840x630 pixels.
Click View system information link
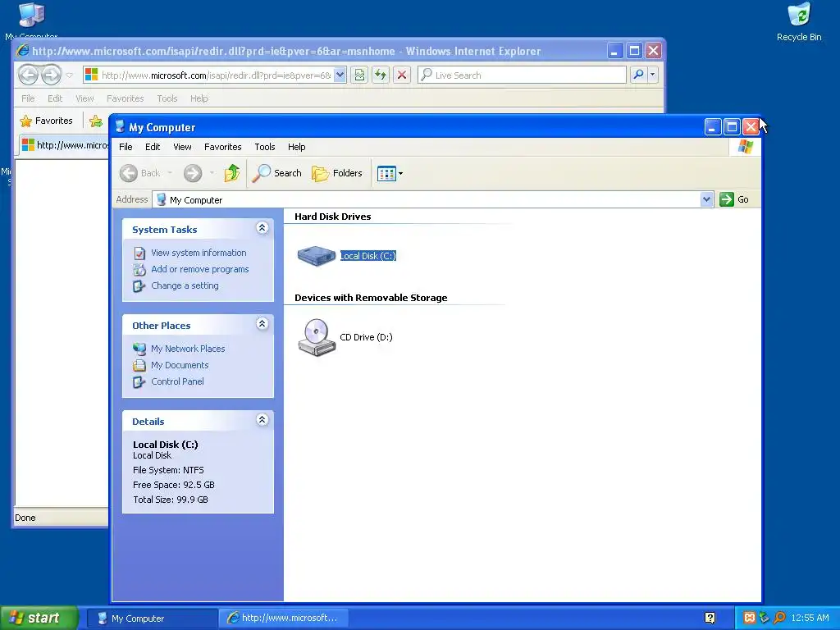pyautogui.click(x=199, y=253)
